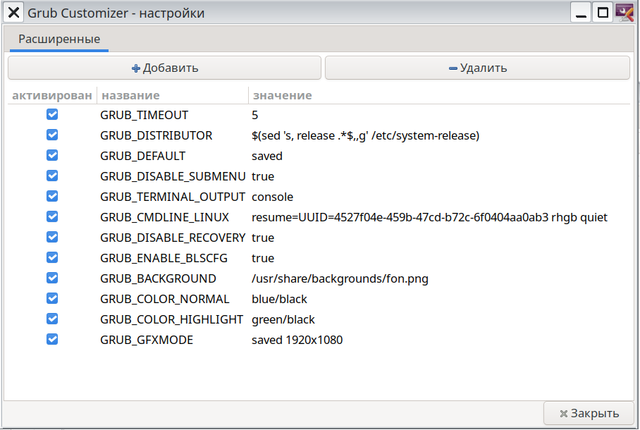Toggle GRUB_ENABLE_BLSCFG checkbox
Image resolution: width=640 pixels, height=430 pixels.
tap(52, 257)
